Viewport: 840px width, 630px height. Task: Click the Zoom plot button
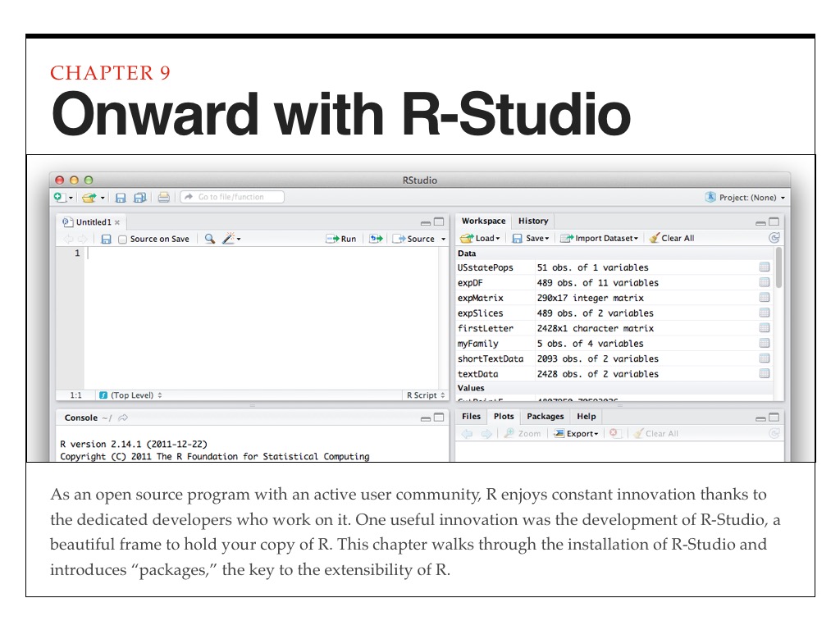click(x=523, y=433)
